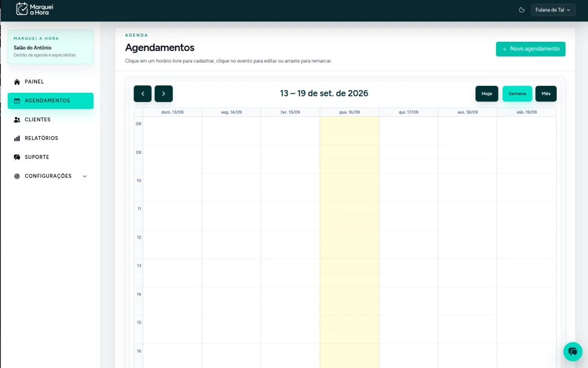
Task: Click the qua. 16/09 column header
Action: 350,112
